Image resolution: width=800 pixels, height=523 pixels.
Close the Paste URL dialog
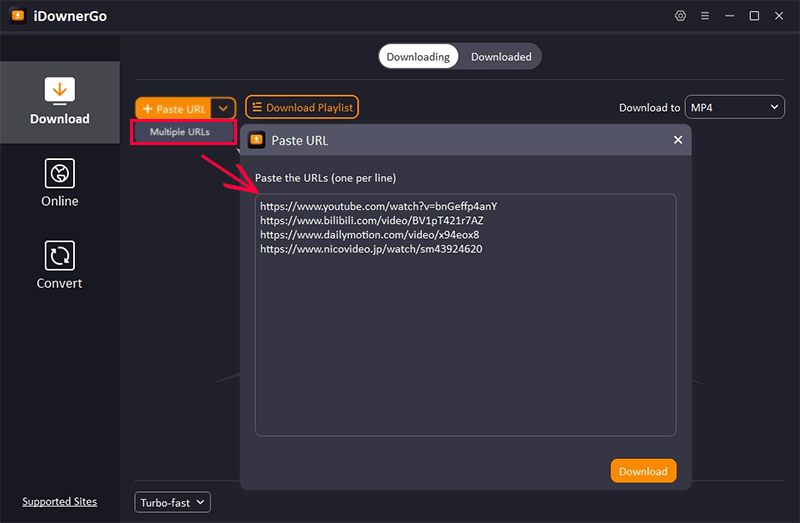click(x=678, y=140)
